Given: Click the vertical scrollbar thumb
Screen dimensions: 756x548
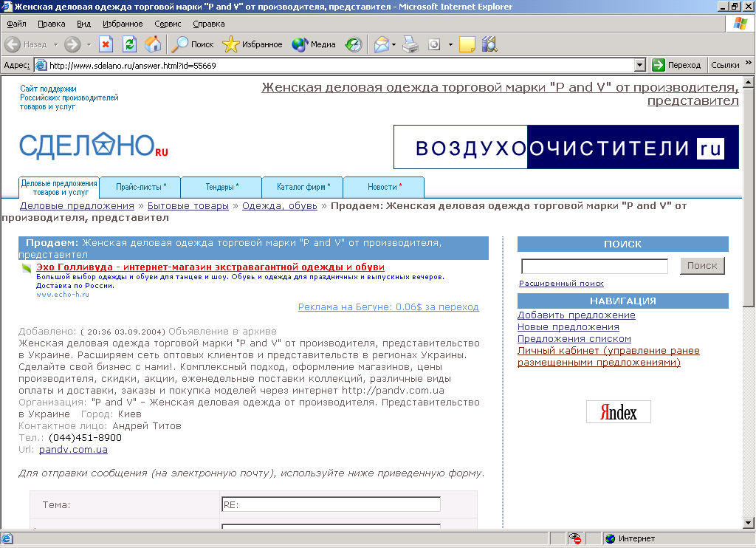Looking at the screenshot, I should (x=748, y=197).
